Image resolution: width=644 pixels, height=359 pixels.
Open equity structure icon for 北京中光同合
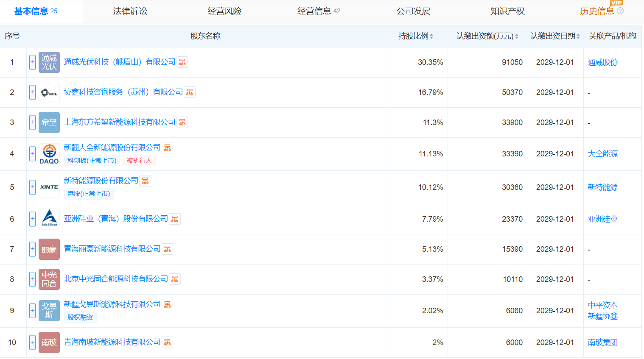pos(175,279)
